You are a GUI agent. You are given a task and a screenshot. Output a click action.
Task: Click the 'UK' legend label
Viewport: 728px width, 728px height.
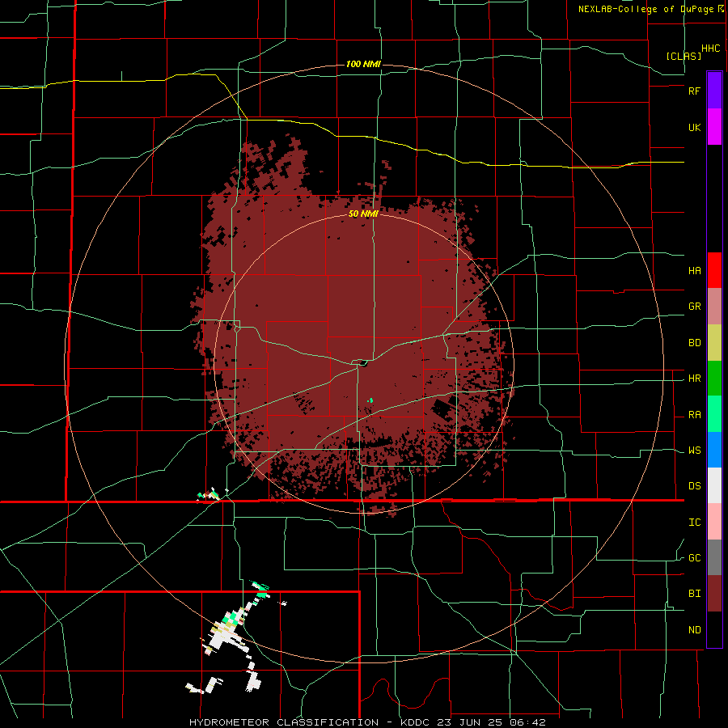tap(694, 127)
